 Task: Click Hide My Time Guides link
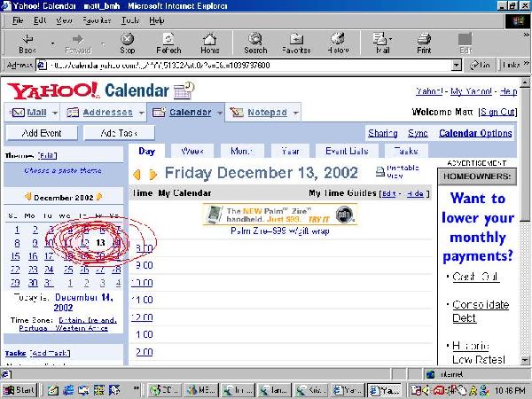pos(415,193)
